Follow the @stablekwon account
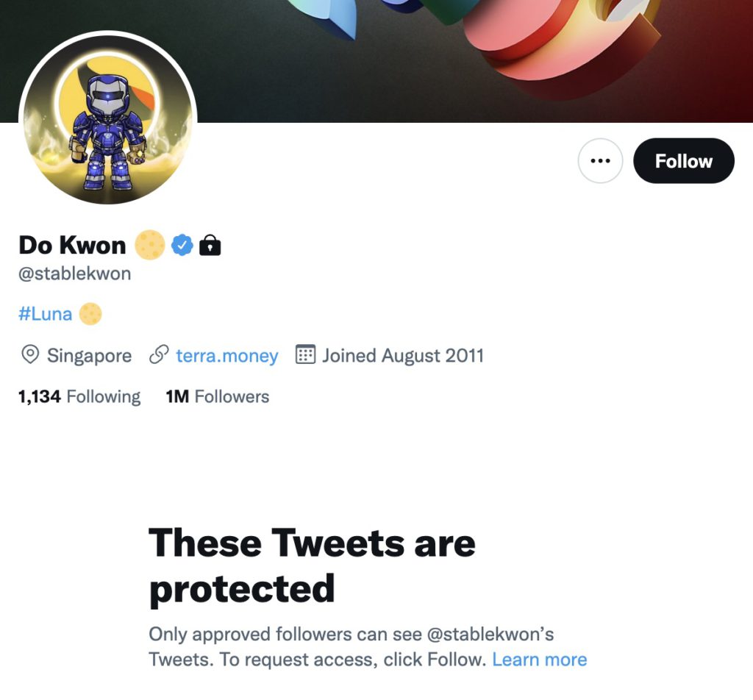The image size is (753, 700). [x=683, y=161]
